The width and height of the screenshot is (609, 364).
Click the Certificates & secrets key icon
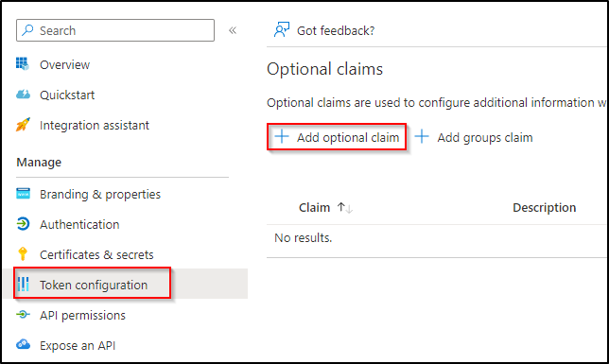23,253
